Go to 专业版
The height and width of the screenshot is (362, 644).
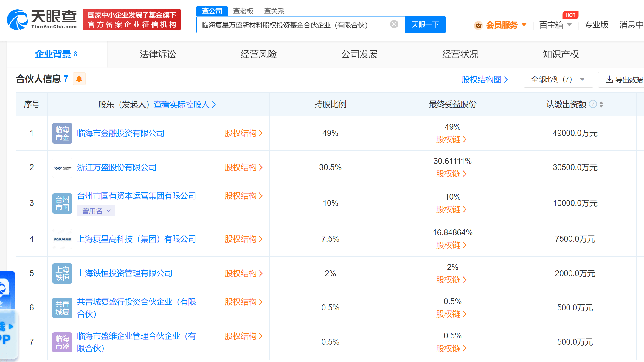596,25
